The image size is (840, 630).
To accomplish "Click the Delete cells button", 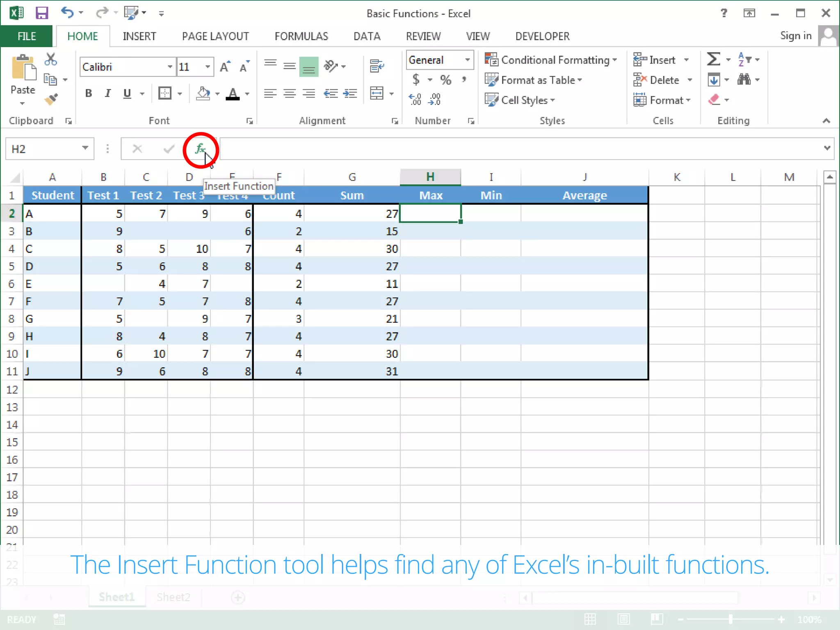I will pos(657,80).
